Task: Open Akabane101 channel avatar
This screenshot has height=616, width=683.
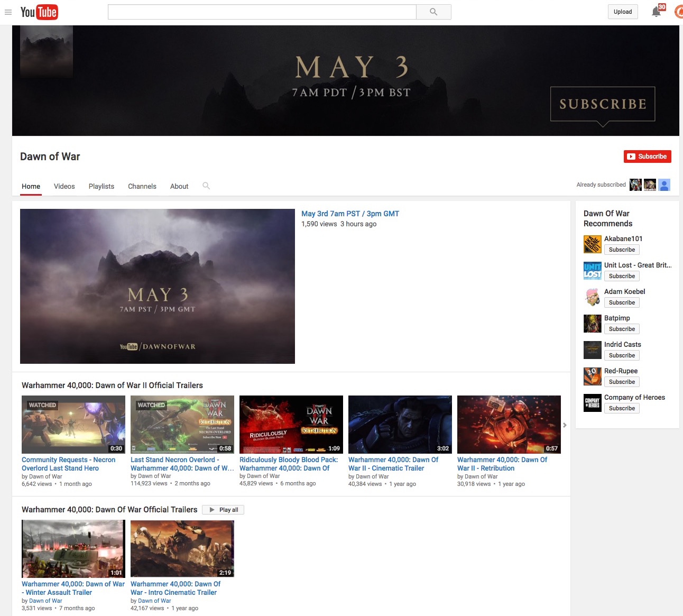Action: [593, 244]
